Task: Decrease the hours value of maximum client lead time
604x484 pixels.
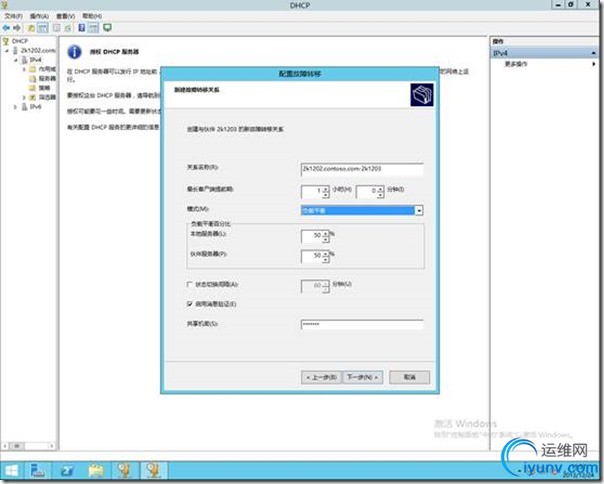Action: pos(326,195)
